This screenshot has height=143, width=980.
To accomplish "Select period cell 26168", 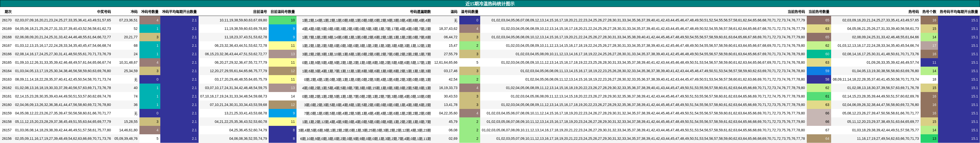I will [x=6, y=37].
